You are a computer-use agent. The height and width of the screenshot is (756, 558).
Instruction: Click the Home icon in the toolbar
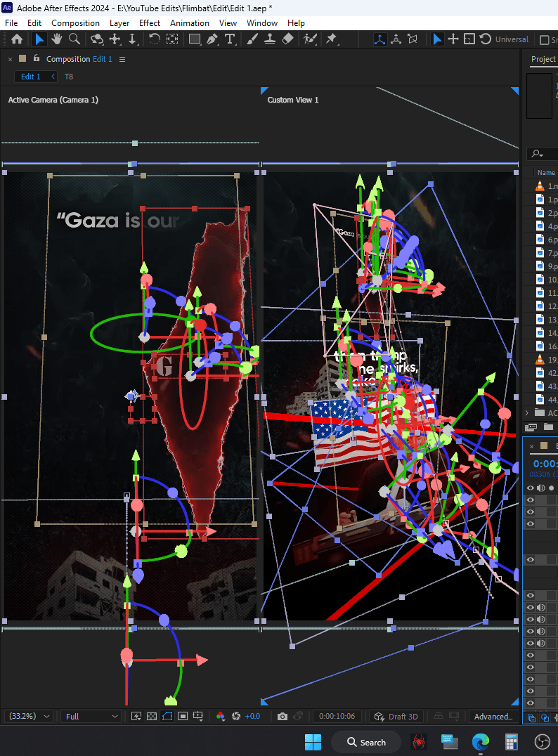tap(17, 39)
